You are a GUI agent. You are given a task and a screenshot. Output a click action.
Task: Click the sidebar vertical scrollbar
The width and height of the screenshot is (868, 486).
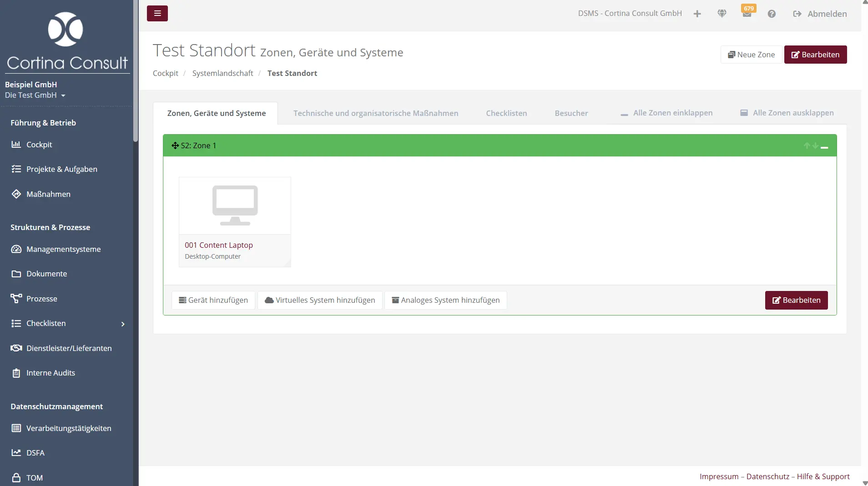(x=135, y=73)
